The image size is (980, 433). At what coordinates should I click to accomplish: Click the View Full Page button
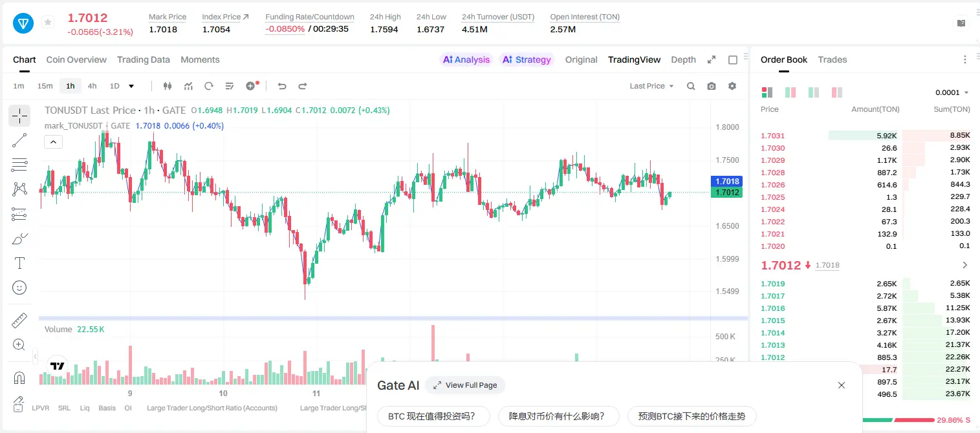[x=465, y=385]
